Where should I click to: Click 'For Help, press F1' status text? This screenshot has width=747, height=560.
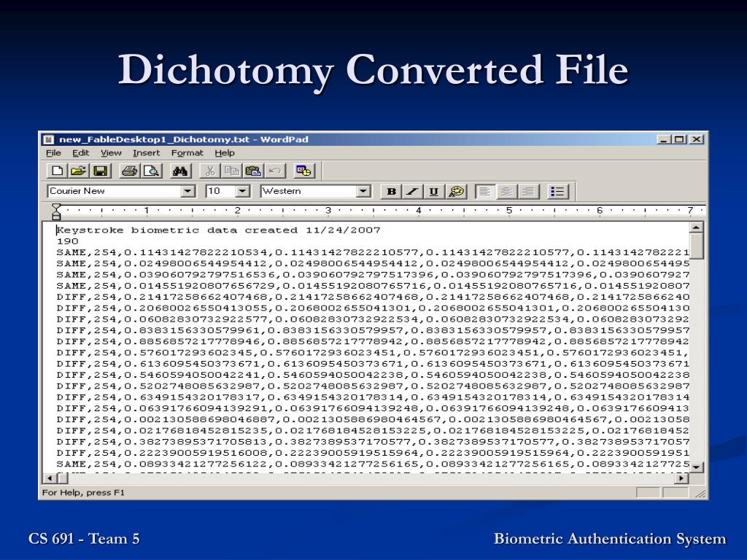pyautogui.click(x=83, y=493)
